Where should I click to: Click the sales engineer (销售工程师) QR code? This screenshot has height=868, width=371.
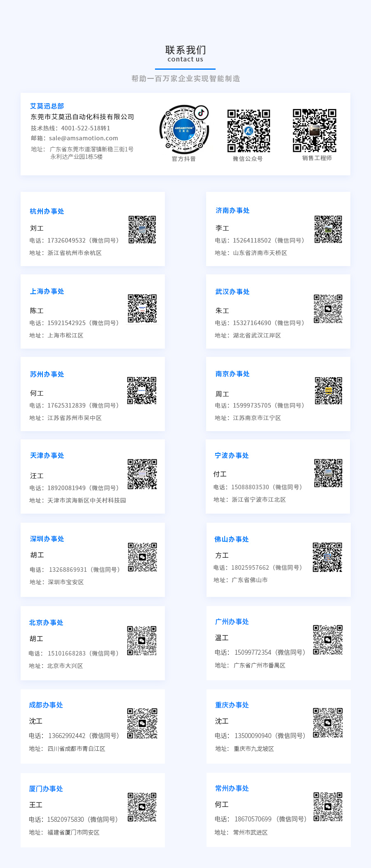(315, 130)
